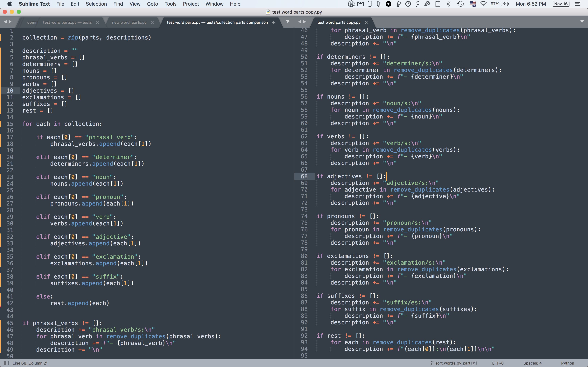Screen dimensions: 588x367
Task: Switch to new_word_parts.py tab
Action: [129, 22]
